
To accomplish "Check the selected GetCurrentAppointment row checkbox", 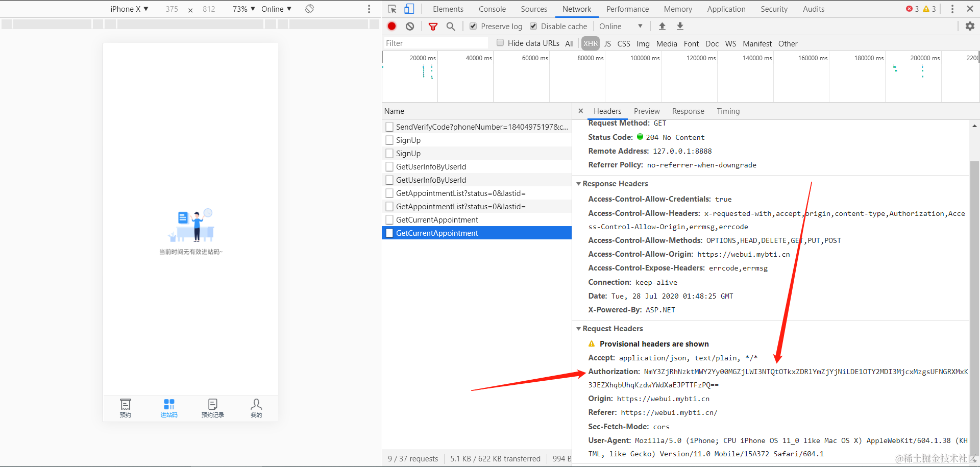I will click(389, 233).
